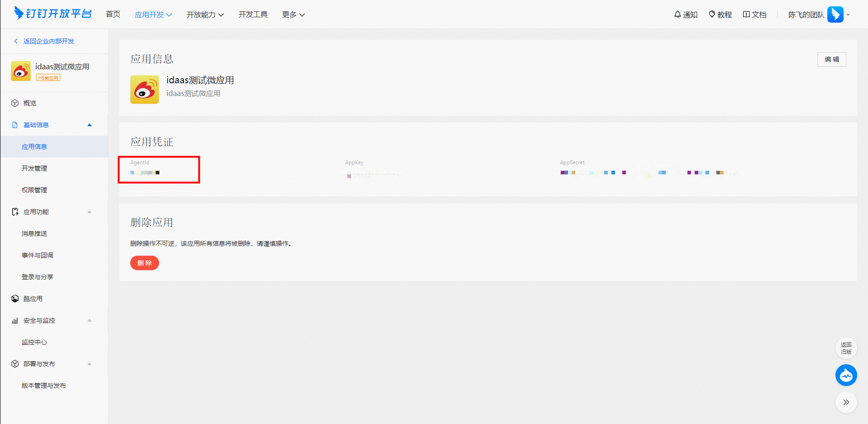Open the 通知 notification bell
The image size is (868, 424).
pyautogui.click(x=685, y=14)
